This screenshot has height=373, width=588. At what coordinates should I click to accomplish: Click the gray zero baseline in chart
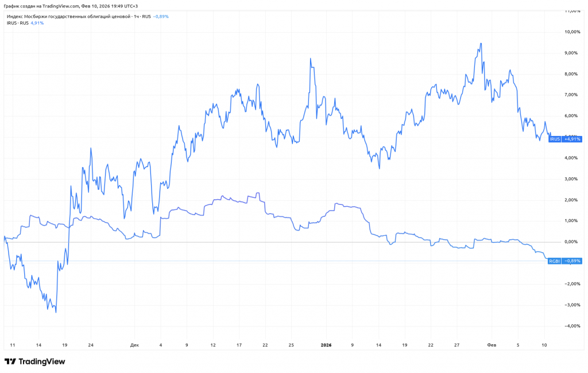click(x=287, y=242)
